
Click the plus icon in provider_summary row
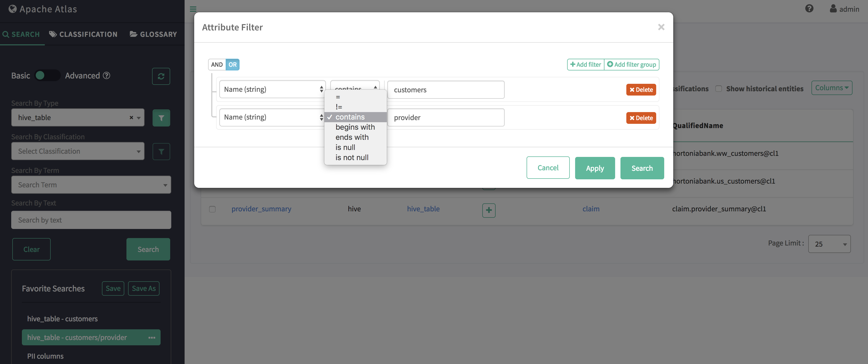489,210
